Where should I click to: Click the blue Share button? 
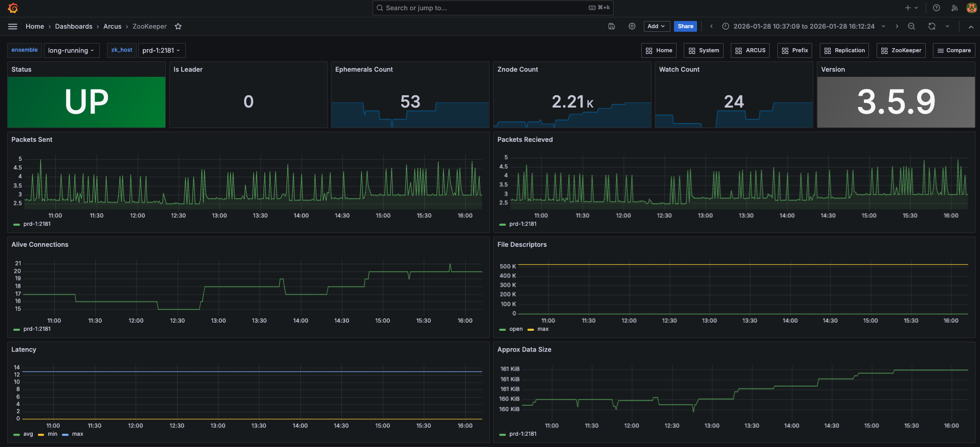685,27
